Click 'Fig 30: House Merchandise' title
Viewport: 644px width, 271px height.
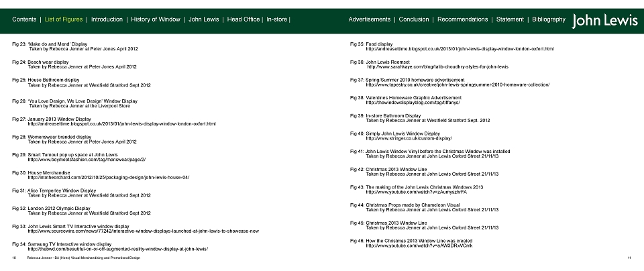[x=41, y=173]
